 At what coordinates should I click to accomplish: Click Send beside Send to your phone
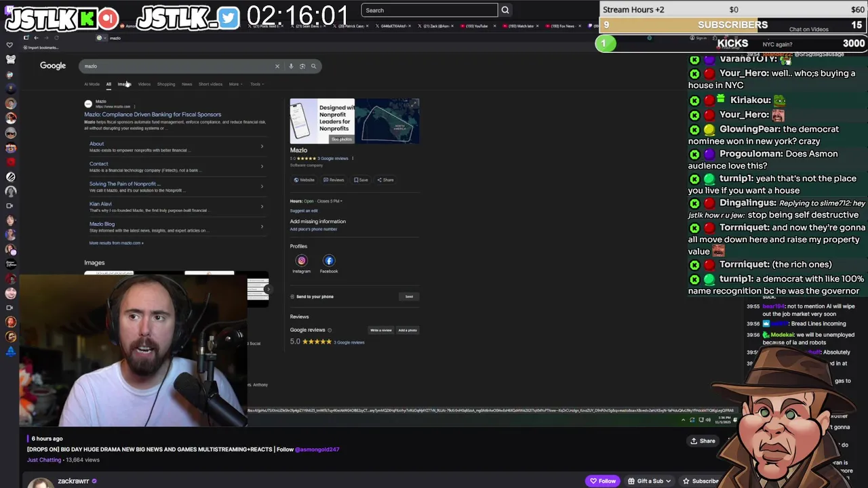pos(409,296)
